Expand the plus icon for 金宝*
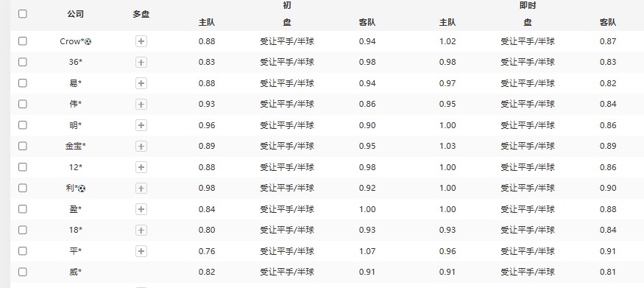Screen dimensions: 644x288 [x=141, y=147]
